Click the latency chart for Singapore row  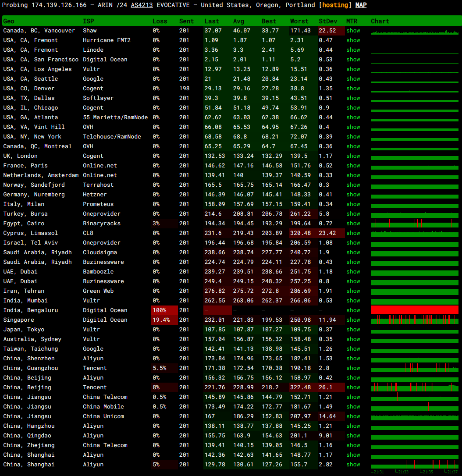(x=414, y=320)
